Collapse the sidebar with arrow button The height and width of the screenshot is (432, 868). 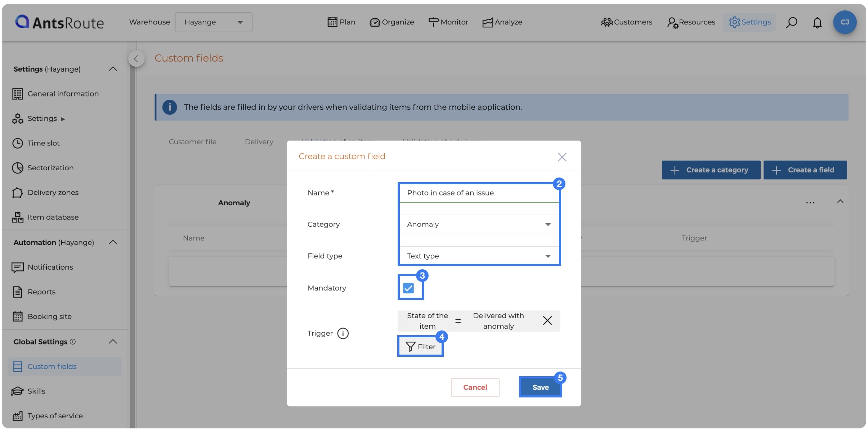click(136, 59)
